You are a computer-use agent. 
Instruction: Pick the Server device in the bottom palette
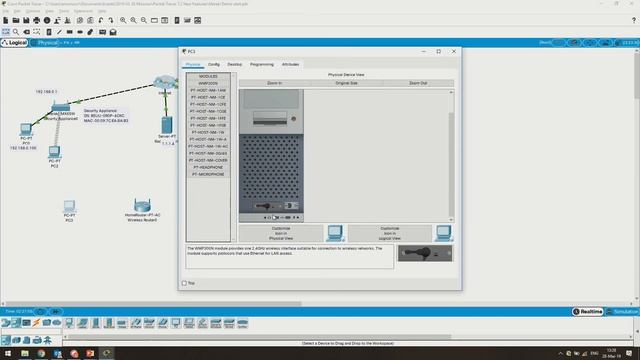[x=96, y=323]
